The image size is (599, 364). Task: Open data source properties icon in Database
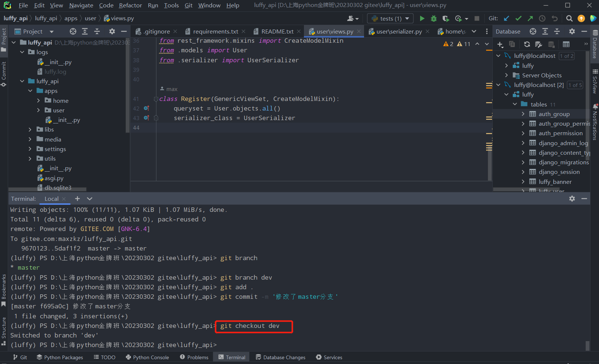click(539, 45)
